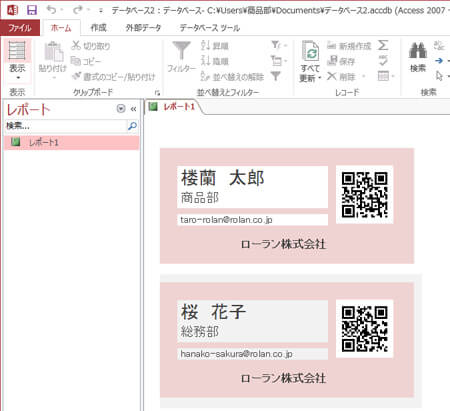Collapse the navigation pane with « button
Screen dimensions: 450x411
coord(133,109)
